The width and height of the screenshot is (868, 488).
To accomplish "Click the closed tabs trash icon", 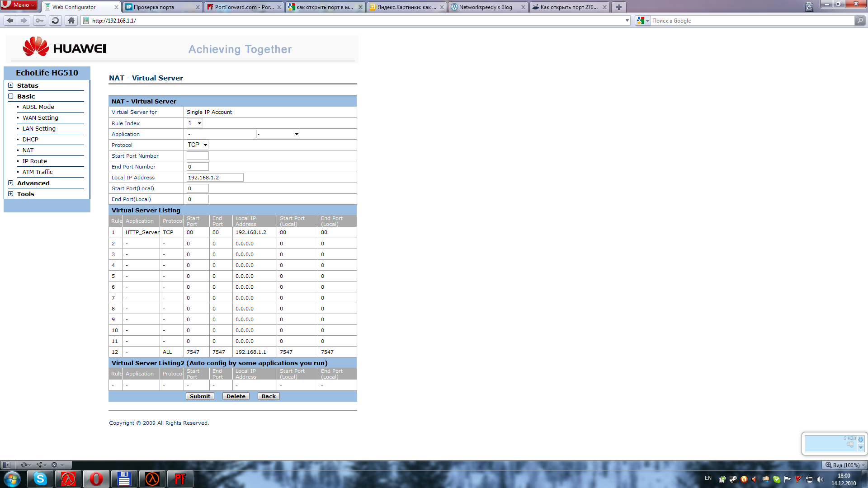I will [809, 7].
